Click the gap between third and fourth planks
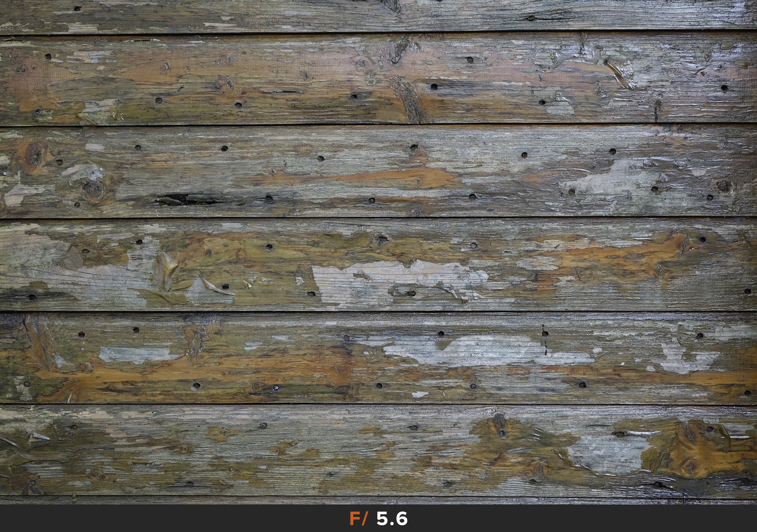 tap(378, 218)
